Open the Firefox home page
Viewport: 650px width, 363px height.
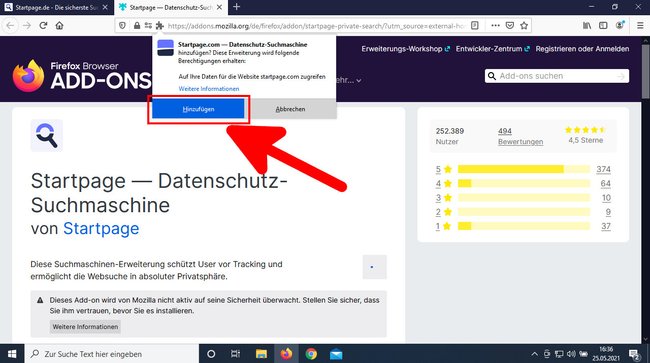tap(59, 26)
